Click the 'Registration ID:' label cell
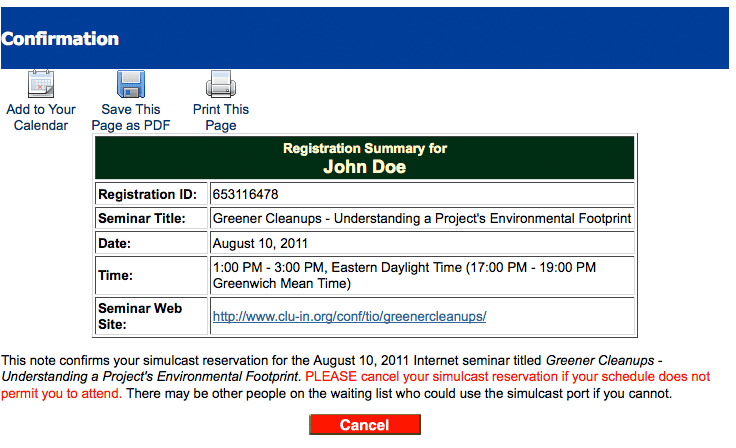This screenshot has width=736, height=448. click(x=151, y=194)
